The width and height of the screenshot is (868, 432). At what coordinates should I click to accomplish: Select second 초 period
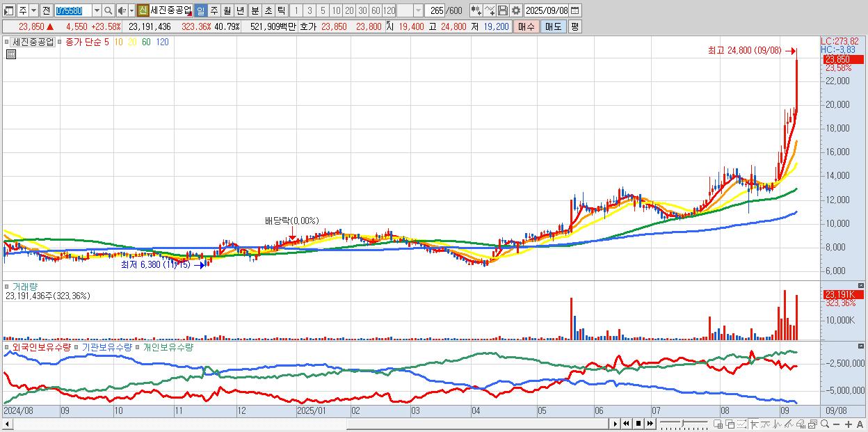pos(268,10)
